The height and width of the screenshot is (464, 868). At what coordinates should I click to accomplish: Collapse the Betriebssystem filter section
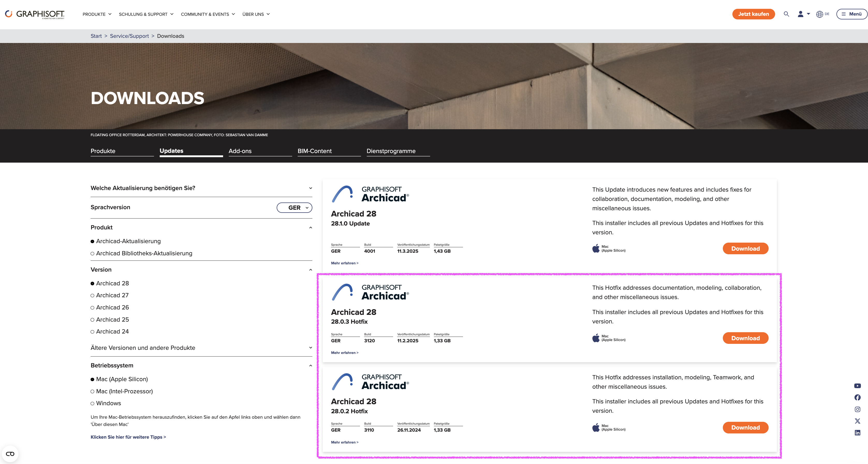202,366
